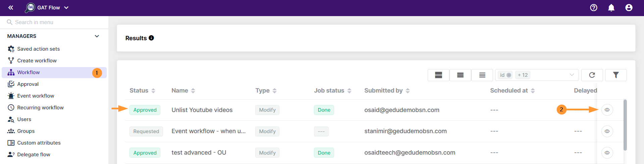Select the large row density view
Image resolution: width=644 pixels, height=164 pixels.
point(438,75)
